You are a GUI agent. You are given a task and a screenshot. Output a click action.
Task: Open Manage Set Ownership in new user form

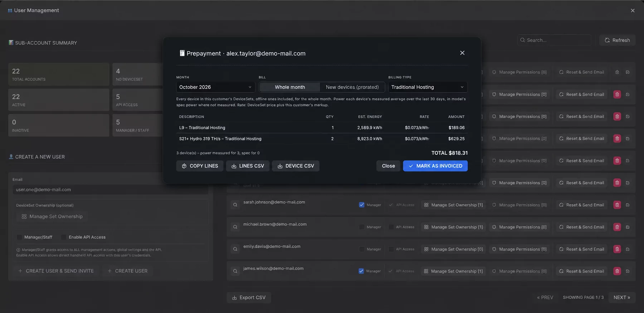pyautogui.click(x=52, y=217)
